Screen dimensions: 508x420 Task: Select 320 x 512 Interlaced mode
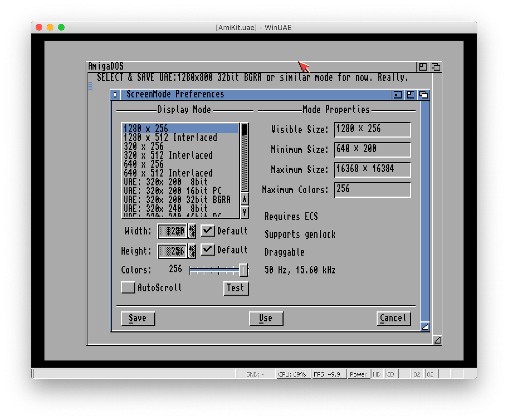(x=180, y=155)
